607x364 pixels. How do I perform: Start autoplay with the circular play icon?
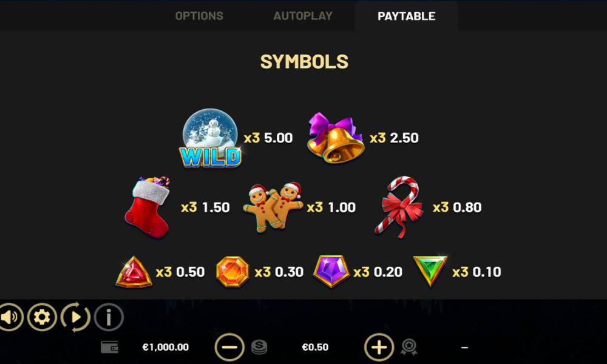tap(75, 317)
